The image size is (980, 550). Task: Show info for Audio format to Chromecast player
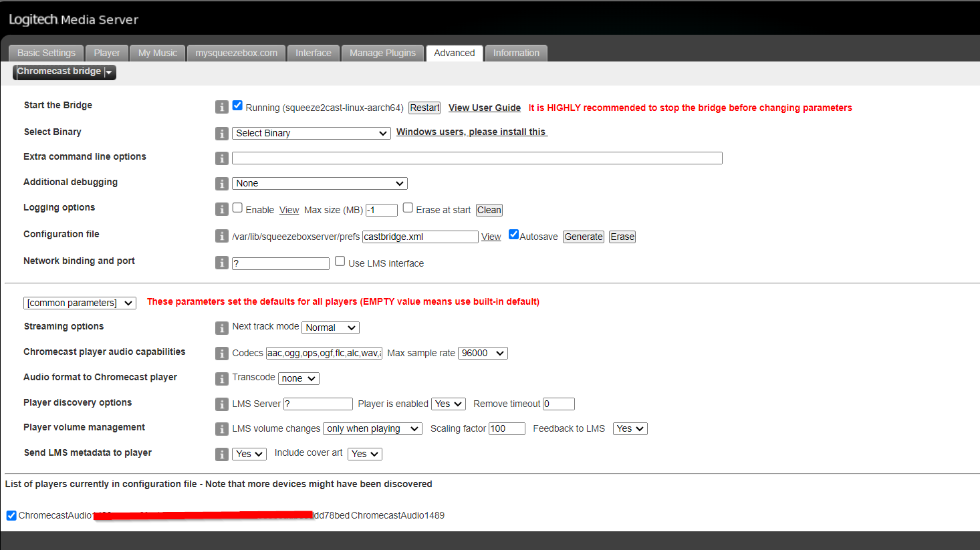[222, 379]
